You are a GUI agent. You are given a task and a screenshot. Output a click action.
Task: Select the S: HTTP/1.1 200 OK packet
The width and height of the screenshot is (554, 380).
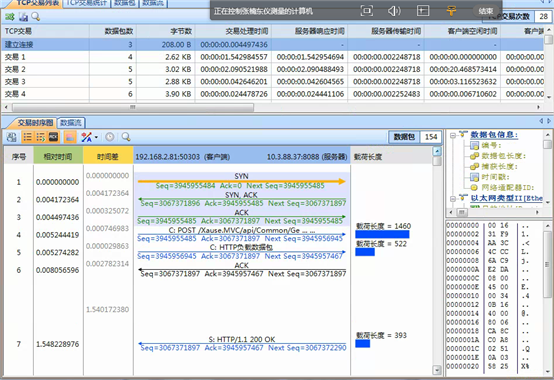pos(241,343)
